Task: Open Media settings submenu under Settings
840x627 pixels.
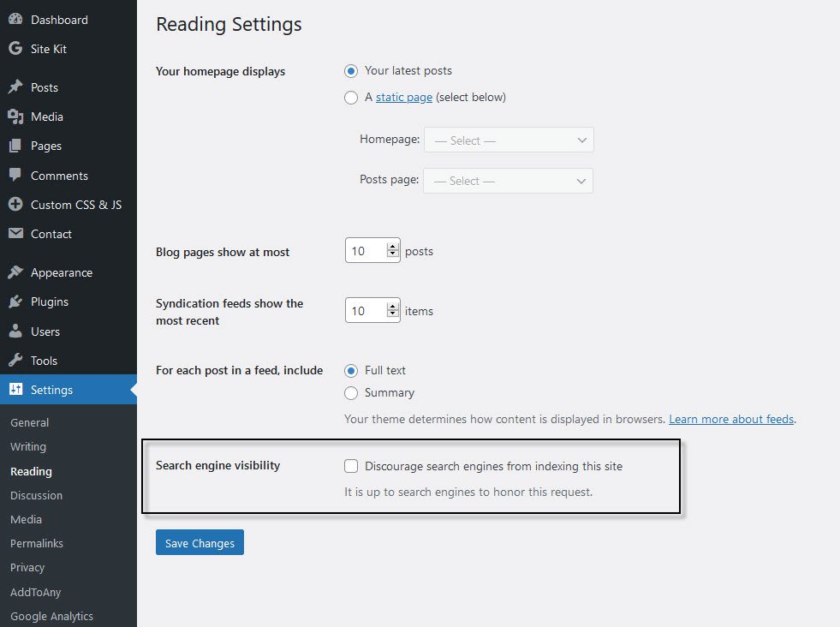Action: tap(27, 519)
